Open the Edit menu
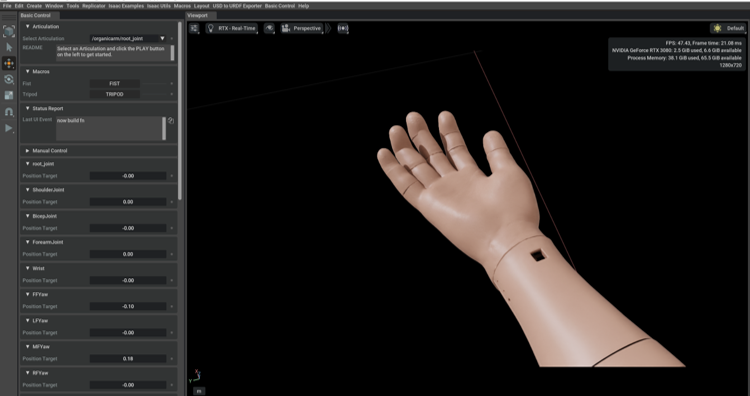 pyautogui.click(x=19, y=6)
